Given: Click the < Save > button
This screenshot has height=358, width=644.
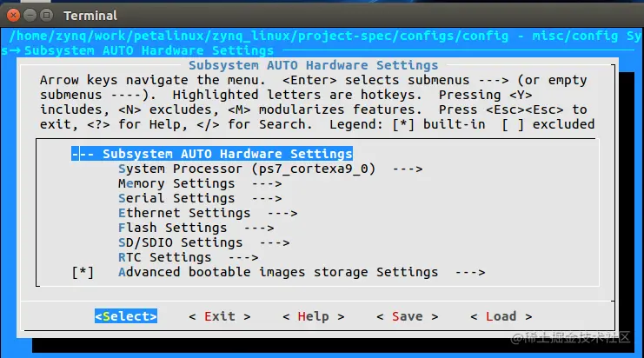Looking at the screenshot, I should click(408, 316).
